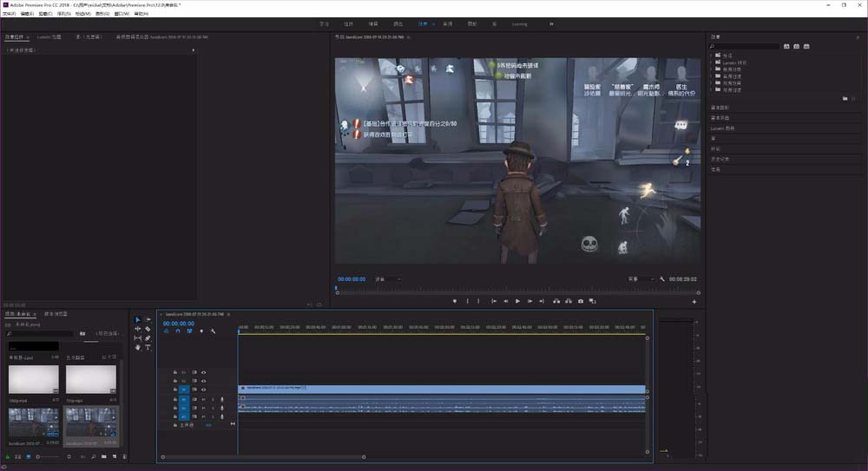
Task: Click the New Bin folder icon in Project panel
Action: click(103, 456)
